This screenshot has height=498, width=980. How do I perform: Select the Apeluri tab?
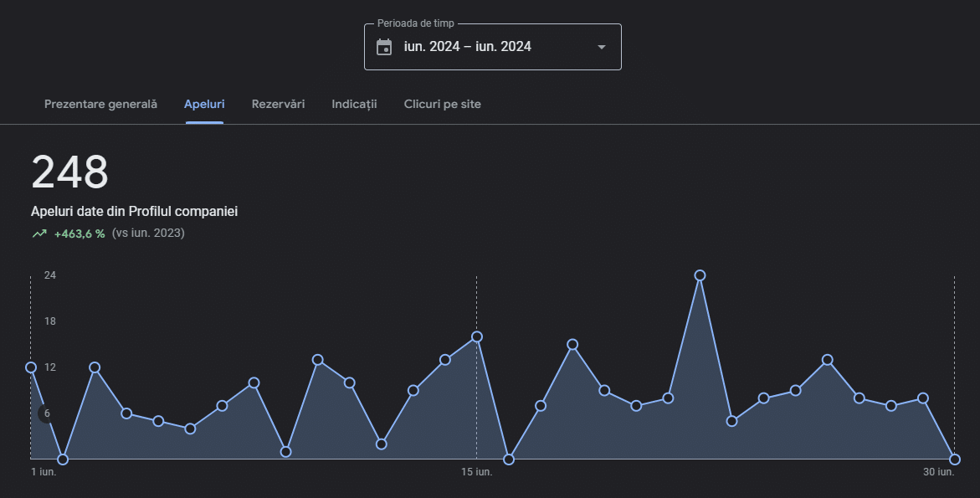click(204, 104)
